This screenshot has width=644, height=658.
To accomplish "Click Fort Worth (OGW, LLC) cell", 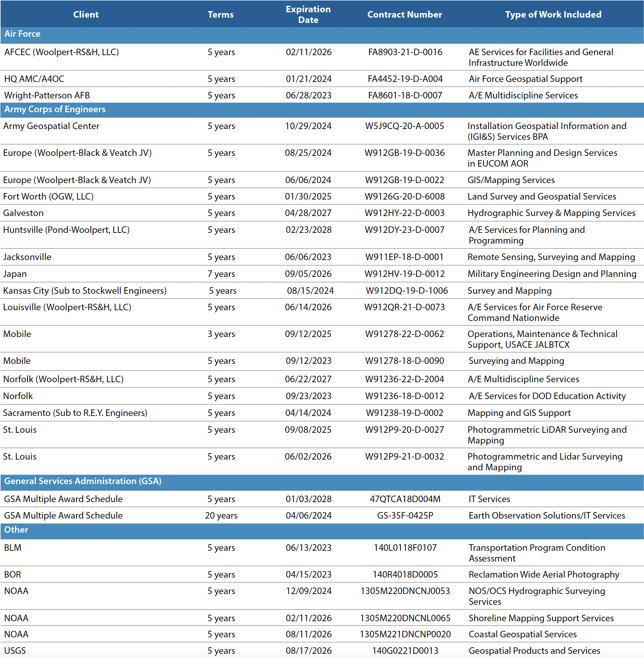I will (x=48, y=196).
